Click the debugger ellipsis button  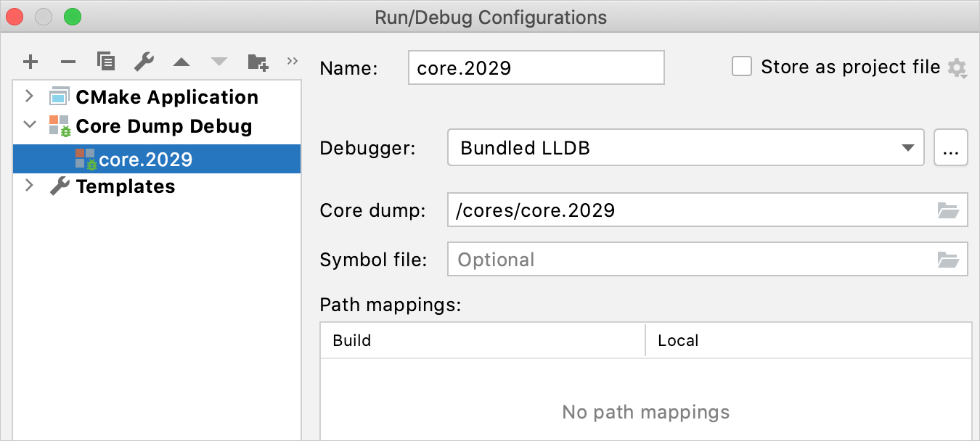pyautogui.click(x=951, y=148)
